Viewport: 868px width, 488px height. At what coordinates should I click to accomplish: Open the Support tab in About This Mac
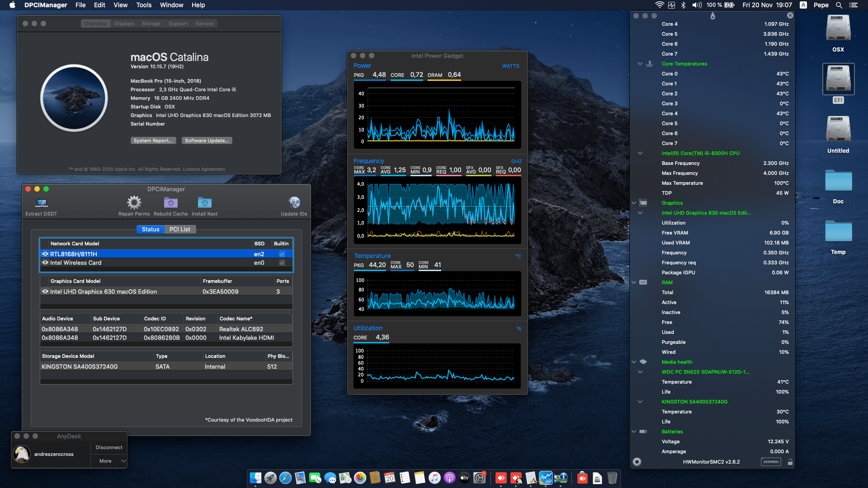pyautogui.click(x=178, y=23)
